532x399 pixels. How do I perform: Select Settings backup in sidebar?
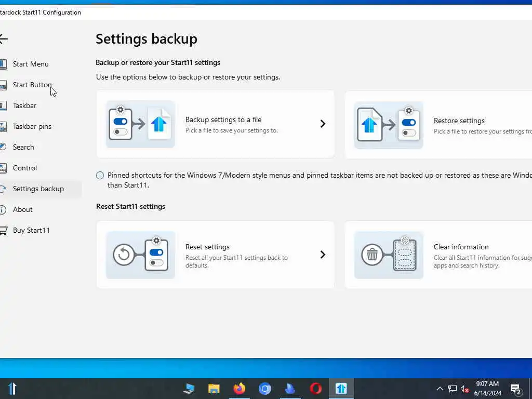point(38,189)
